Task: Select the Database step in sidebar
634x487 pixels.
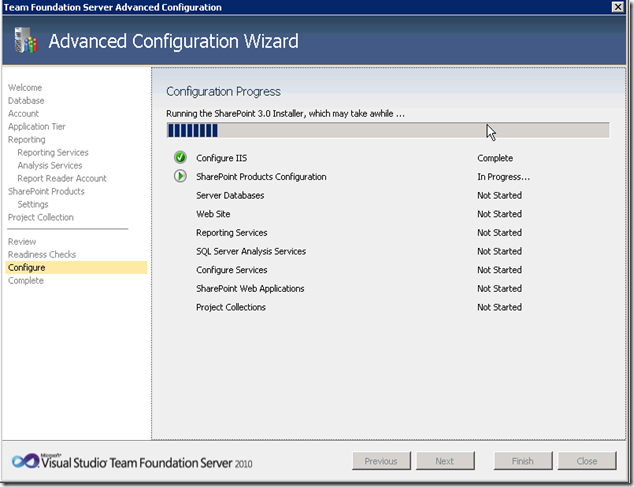Action: [26, 101]
